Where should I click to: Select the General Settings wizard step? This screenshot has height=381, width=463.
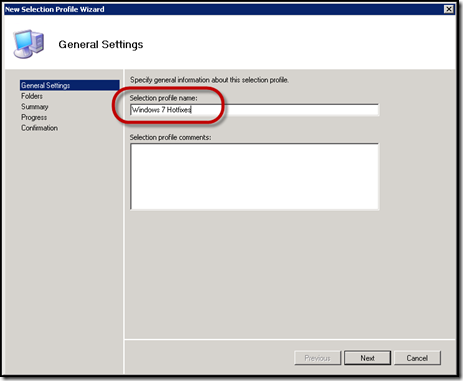(69, 85)
